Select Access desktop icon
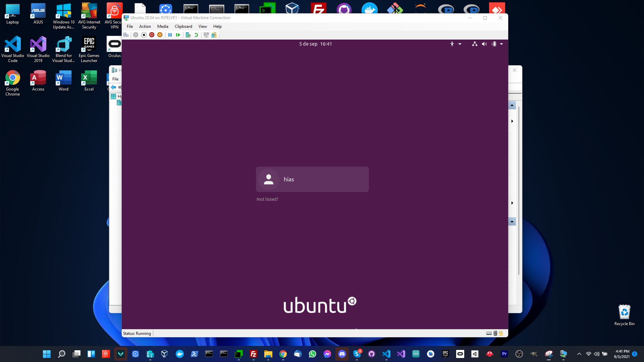 38,81
